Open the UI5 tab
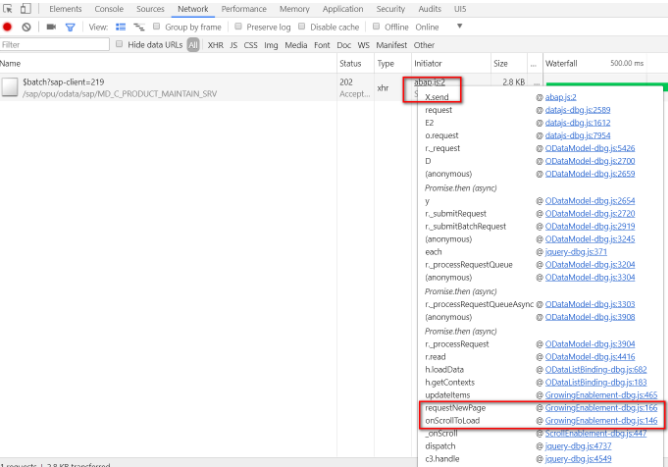Image resolution: width=668 pixels, height=467 pixels. tap(460, 9)
